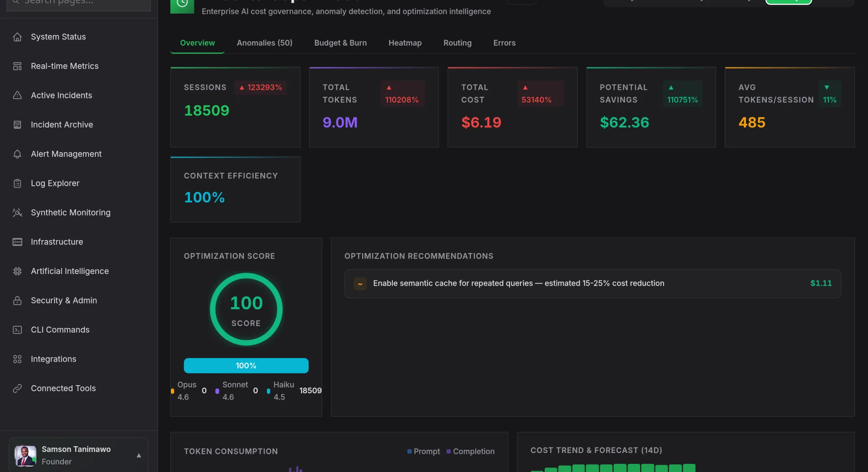Click the Total Tokens 110208% change badge
The width and height of the screenshot is (868, 472).
(x=402, y=94)
